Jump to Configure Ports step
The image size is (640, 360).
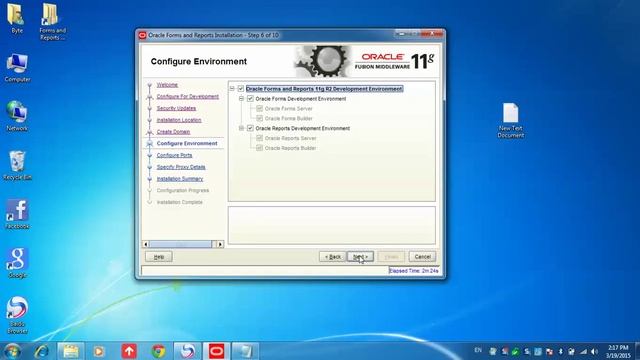[x=174, y=156]
